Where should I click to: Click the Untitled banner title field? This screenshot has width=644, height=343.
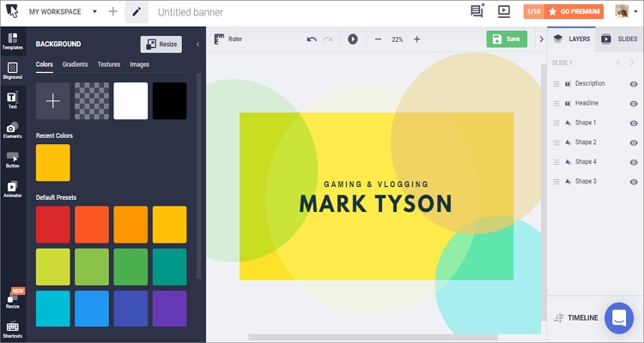tap(191, 12)
